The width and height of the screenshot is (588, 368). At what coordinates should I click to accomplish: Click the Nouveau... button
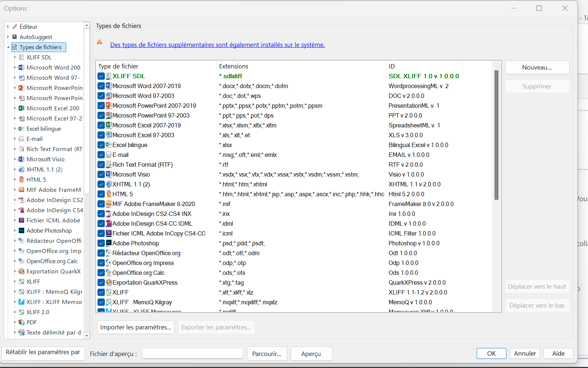point(537,67)
